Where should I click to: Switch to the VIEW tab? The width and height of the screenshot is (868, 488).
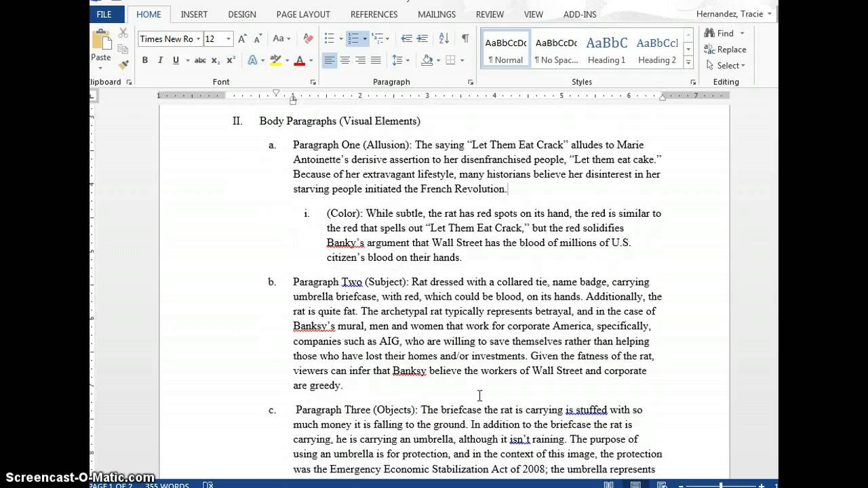point(534,14)
